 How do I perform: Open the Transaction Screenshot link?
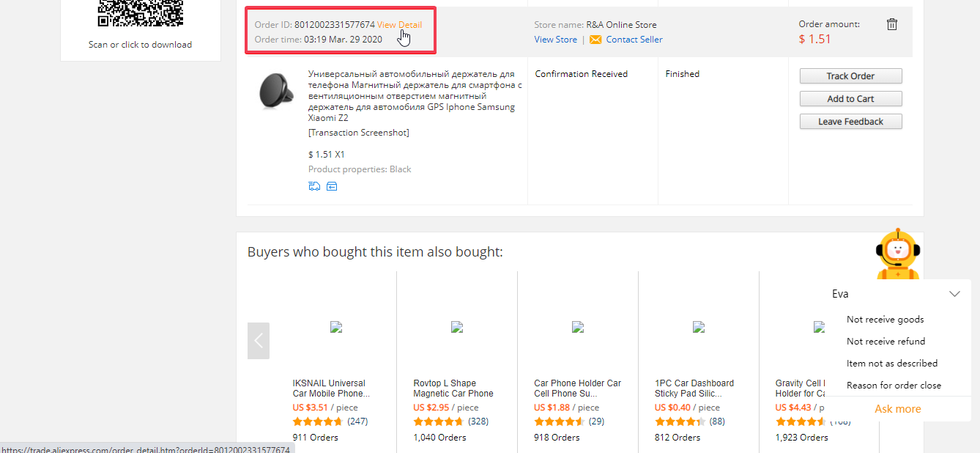tap(358, 133)
